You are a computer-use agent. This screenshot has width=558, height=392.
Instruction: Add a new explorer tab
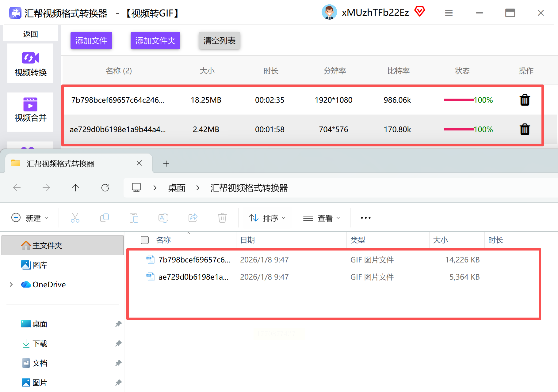(166, 164)
